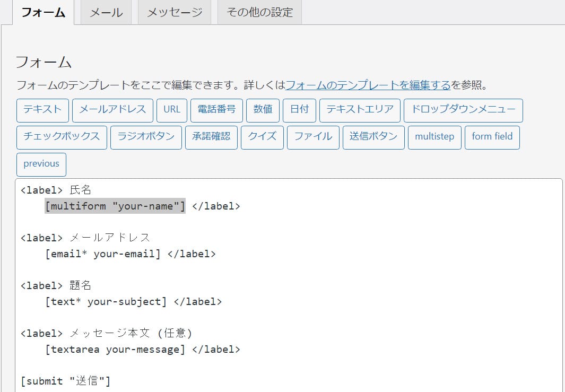The image size is (565, 392).
Task: Switch to the メール (Mail) tab
Action: coord(105,13)
